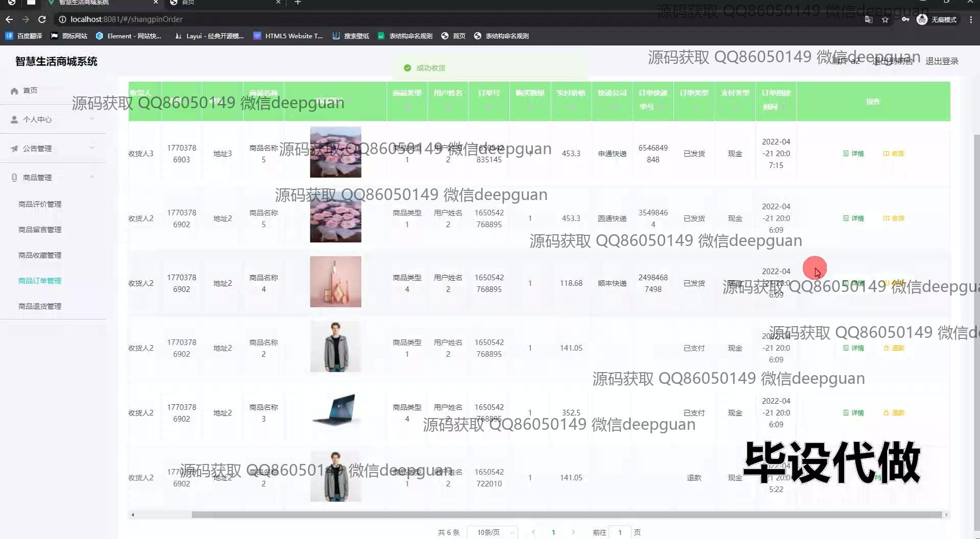The height and width of the screenshot is (539, 980).
Task: Select 商品评价管理 in the sidebar
Action: 40,204
